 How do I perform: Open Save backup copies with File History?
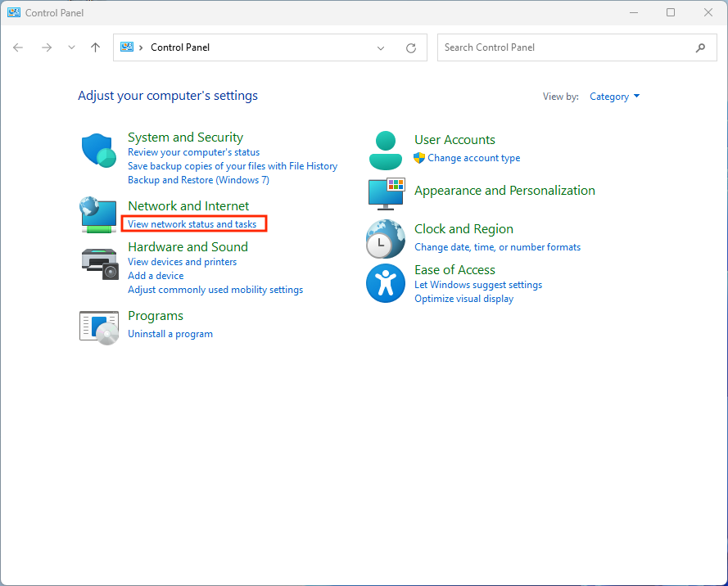(233, 166)
